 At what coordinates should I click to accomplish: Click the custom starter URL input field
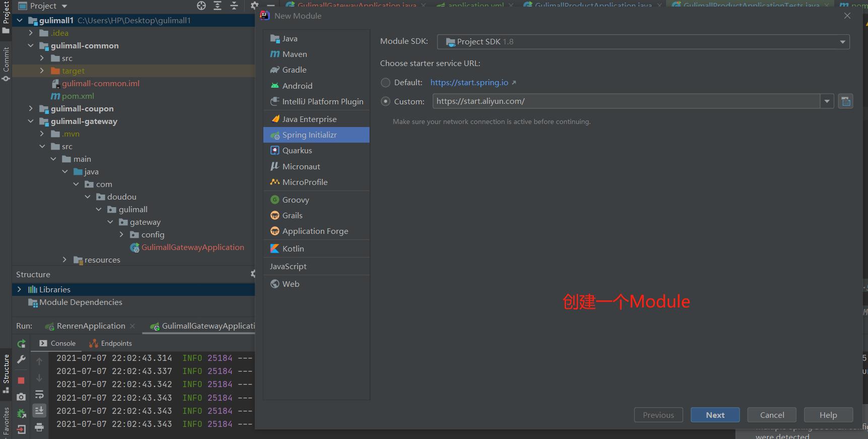626,101
